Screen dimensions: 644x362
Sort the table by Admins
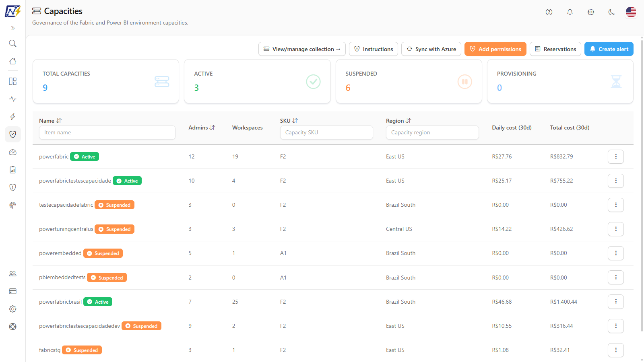213,128
